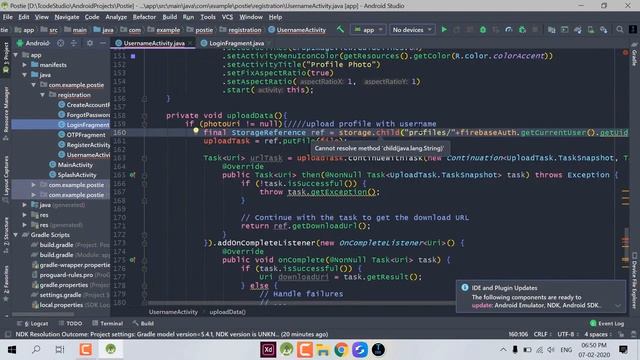Open the Refactor menu
Image resolution: width=640 pixels, height=360 pixels.
coord(144,17)
